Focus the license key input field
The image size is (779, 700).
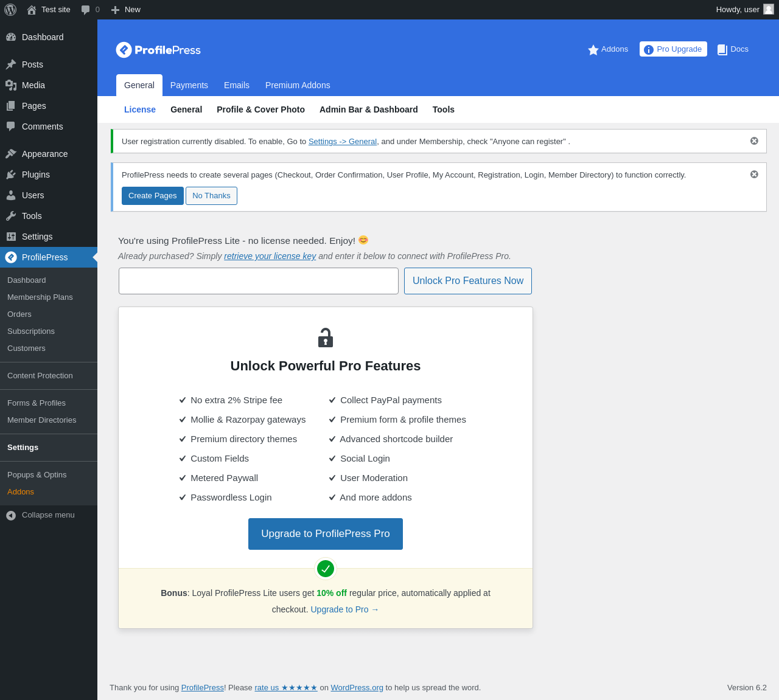pos(259,281)
